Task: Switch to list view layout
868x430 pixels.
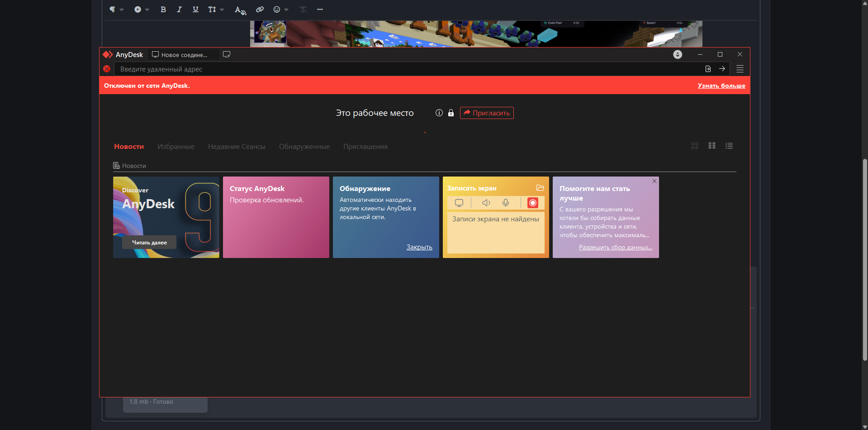Action: pos(729,146)
